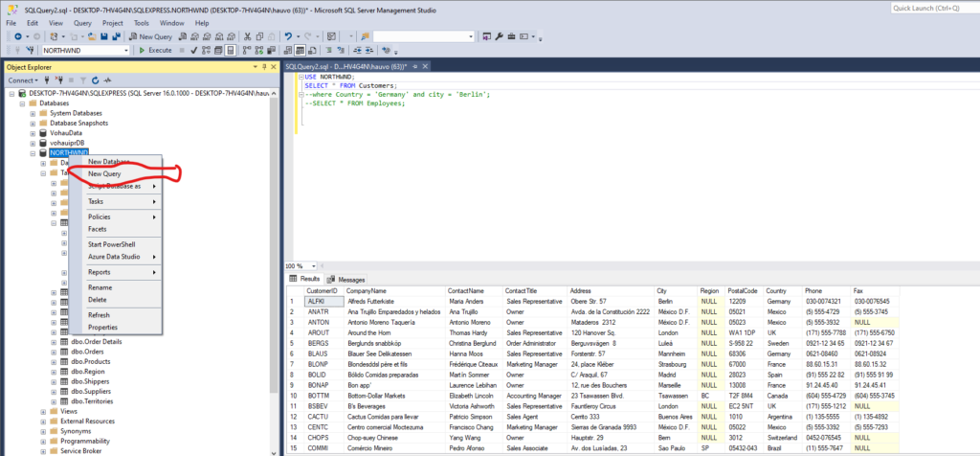Close the SQLQuery2.sql tab
Viewport: 980px width, 456px height.
point(424,66)
